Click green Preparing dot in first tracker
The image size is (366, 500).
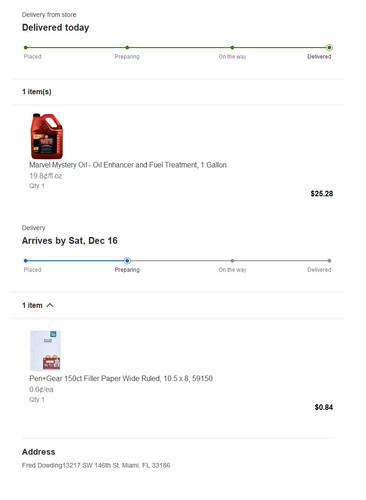click(x=127, y=47)
